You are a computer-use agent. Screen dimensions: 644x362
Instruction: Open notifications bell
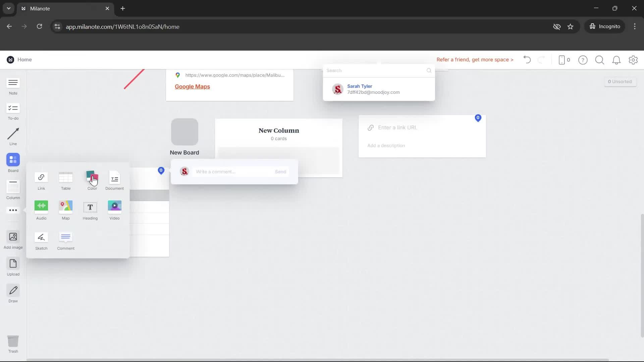coord(616,60)
